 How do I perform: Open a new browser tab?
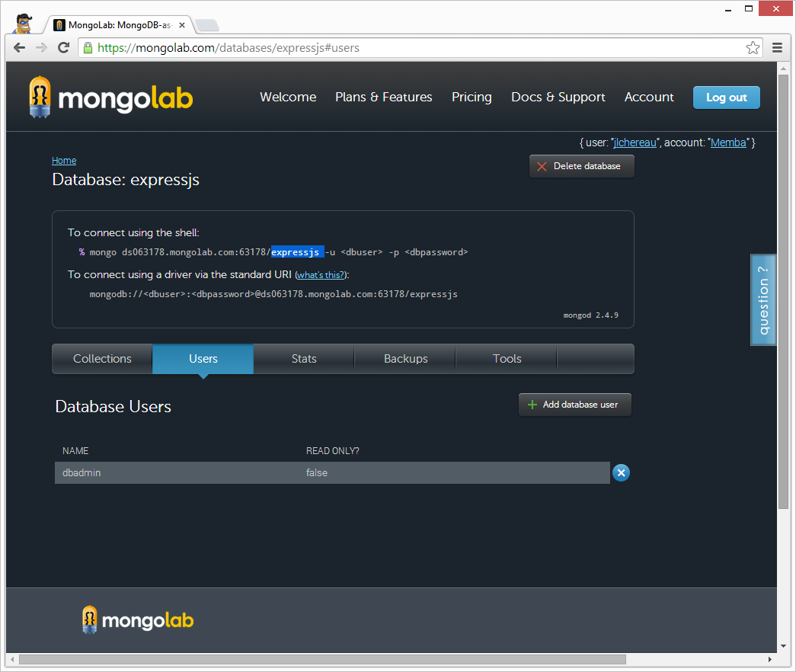[x=206, y=25]
